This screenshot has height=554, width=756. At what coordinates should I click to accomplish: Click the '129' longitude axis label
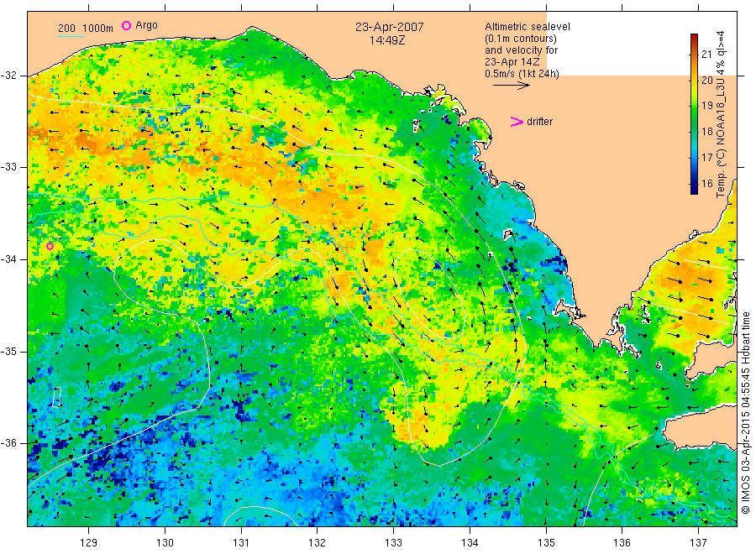point(89,543)
